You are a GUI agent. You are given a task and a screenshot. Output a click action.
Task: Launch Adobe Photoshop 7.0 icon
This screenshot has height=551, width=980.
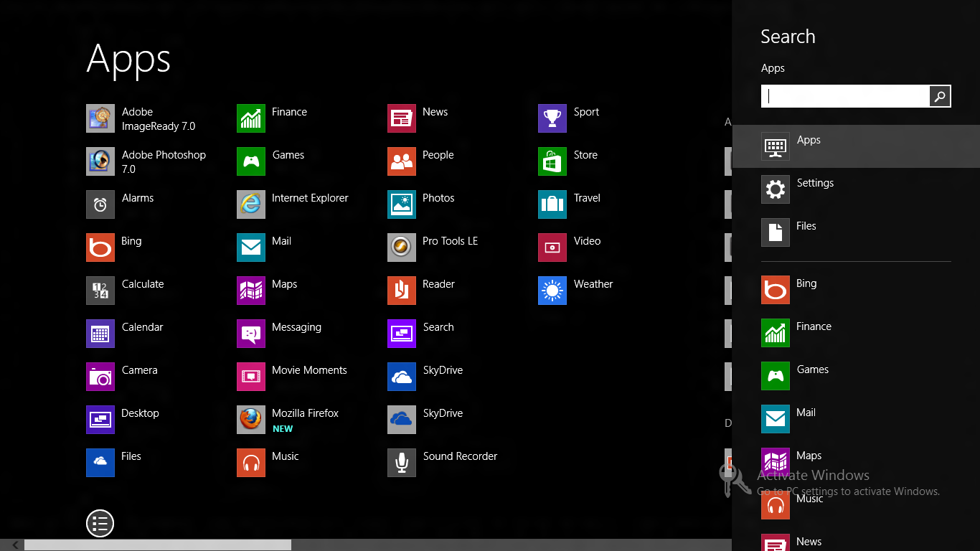pos(100,161)
